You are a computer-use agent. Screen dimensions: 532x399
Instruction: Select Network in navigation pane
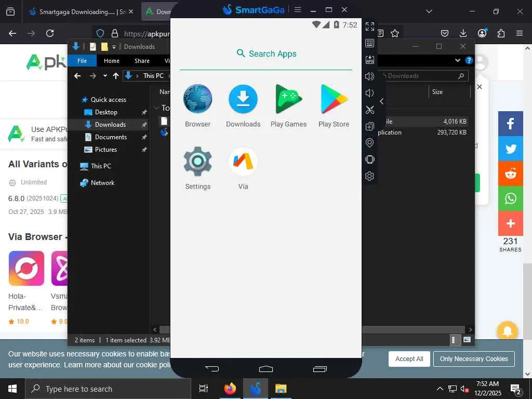tap(97, 183)
